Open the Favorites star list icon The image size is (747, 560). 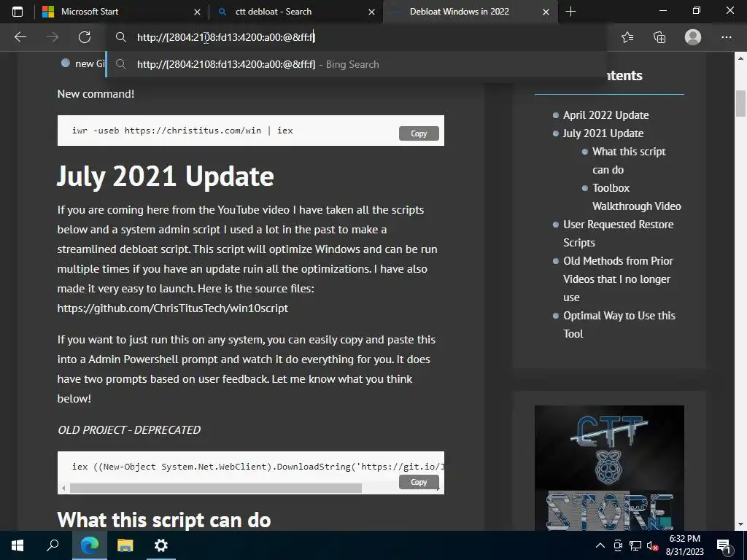tap(627, 37)
